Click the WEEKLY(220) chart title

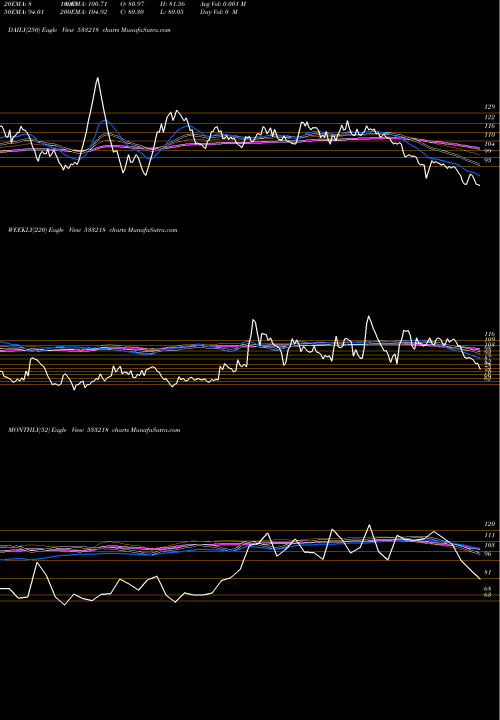coord(92,230)
